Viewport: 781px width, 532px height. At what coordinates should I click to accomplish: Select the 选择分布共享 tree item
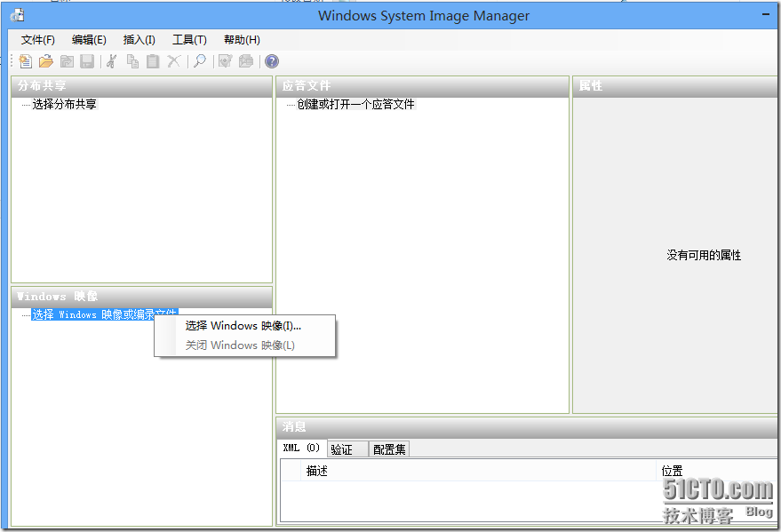[64, 104]
